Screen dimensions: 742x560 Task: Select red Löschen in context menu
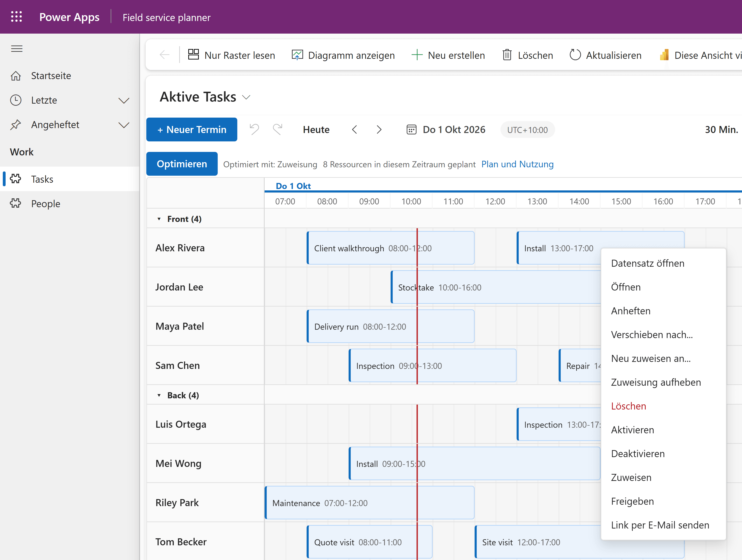(x=664, y=406)
